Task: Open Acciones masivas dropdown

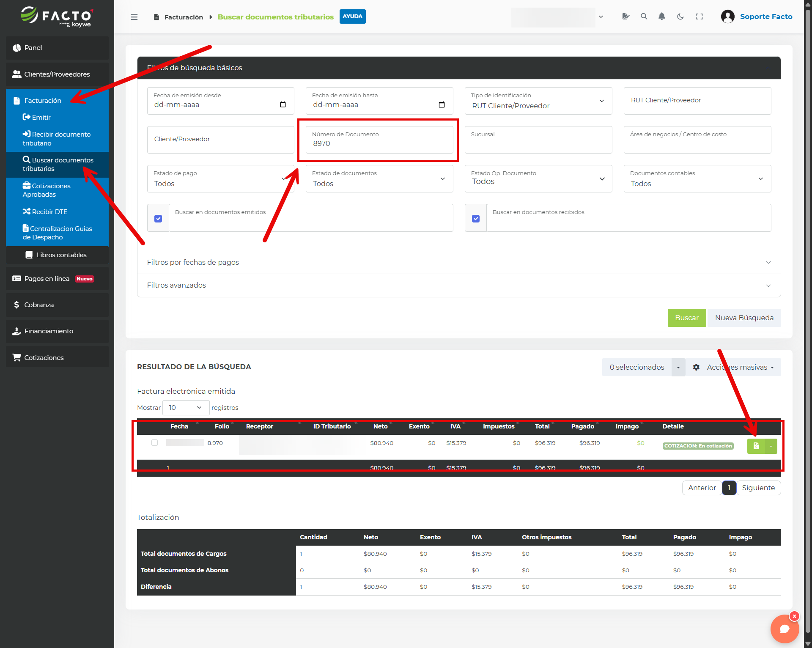Action: pos(734,368)
